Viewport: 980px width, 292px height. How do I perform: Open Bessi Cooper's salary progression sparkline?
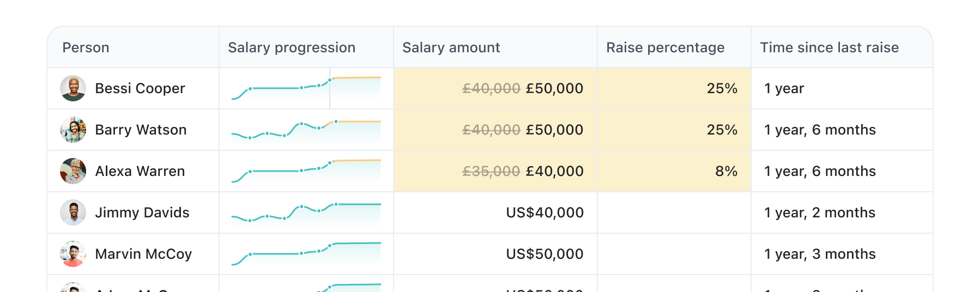pyautogui.click(x=306, y=88)
